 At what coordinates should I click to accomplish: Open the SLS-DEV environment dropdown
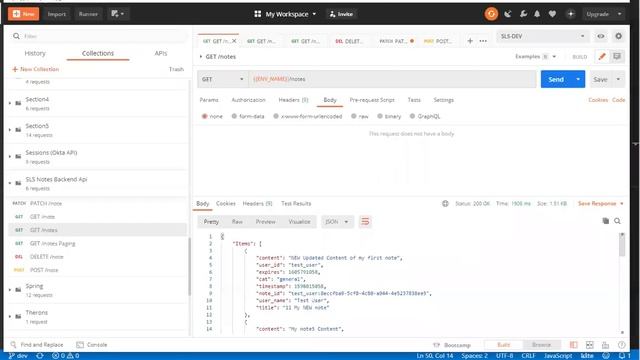coord(542,36)
